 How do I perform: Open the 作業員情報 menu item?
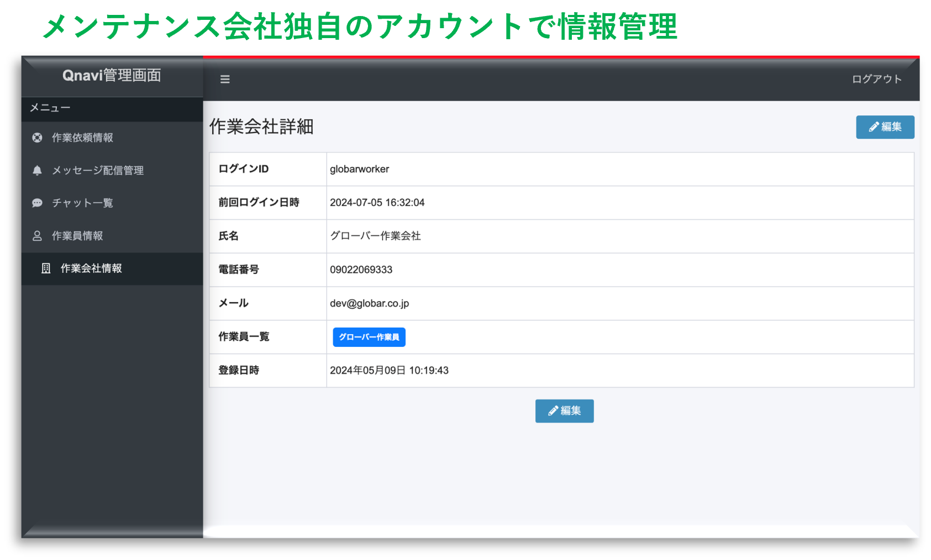[112, 236]
